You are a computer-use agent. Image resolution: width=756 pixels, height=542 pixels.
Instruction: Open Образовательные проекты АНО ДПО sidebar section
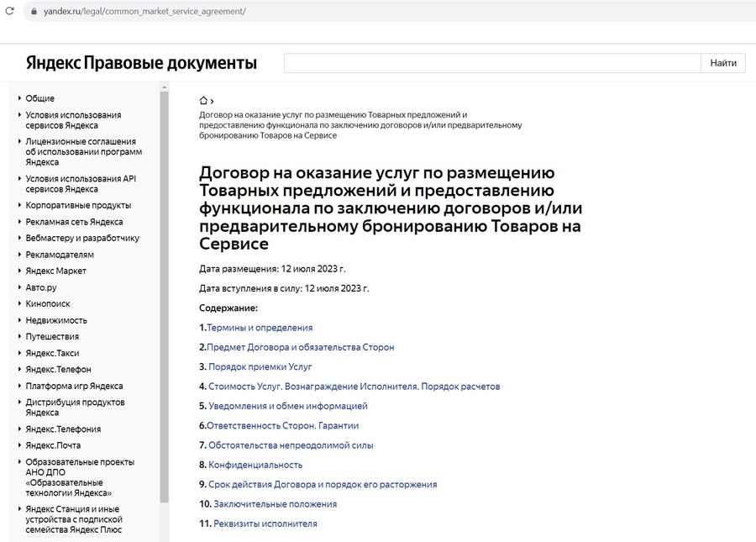(x=80, y=477)
